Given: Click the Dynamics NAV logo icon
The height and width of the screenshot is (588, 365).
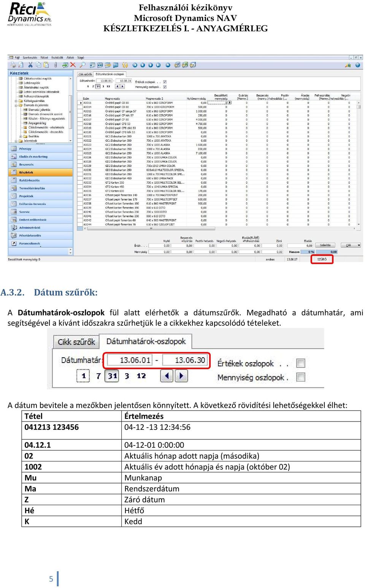Looking at the screenshot, I should (x=348, y=65).
